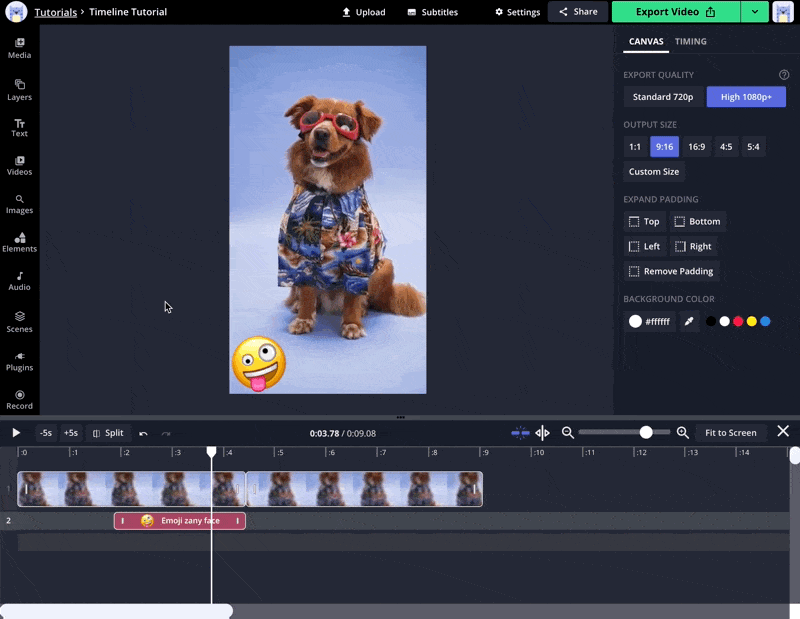Open the Layers panel

[19, 90]
